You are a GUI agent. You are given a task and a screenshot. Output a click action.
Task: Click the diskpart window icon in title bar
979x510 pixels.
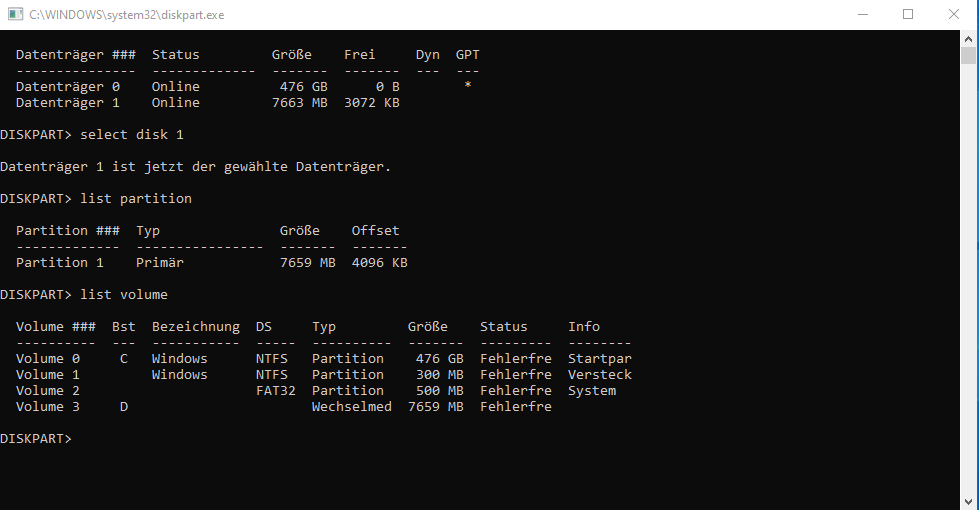pos(15,14)
